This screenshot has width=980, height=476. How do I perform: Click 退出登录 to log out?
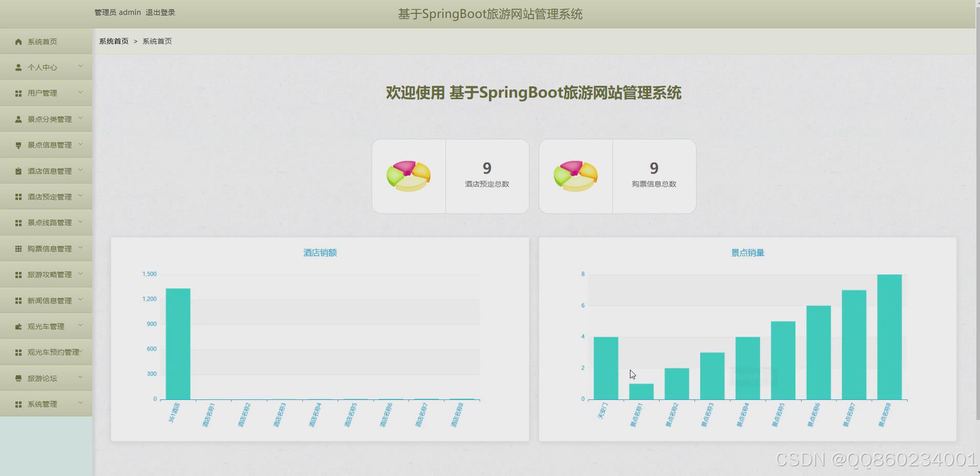[x=160, y=12]
